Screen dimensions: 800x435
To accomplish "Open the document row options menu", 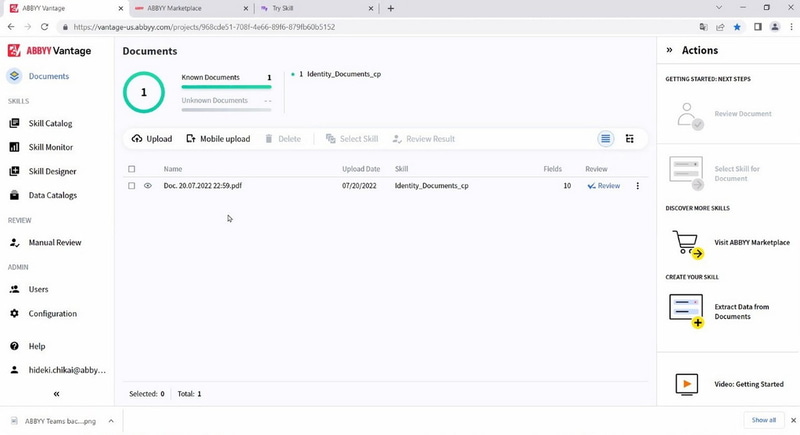I will coord(637,186).
